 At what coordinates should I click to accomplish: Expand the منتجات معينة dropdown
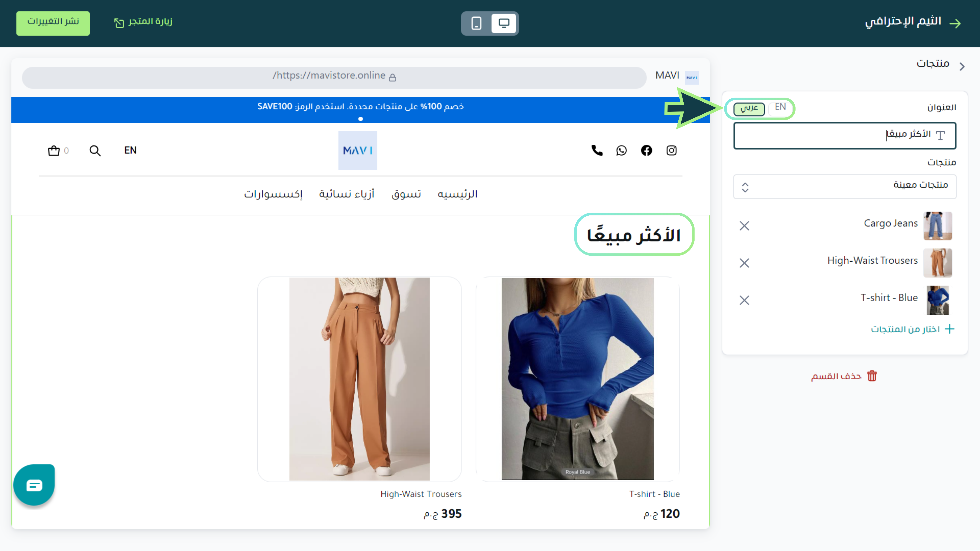click(845, 187)
